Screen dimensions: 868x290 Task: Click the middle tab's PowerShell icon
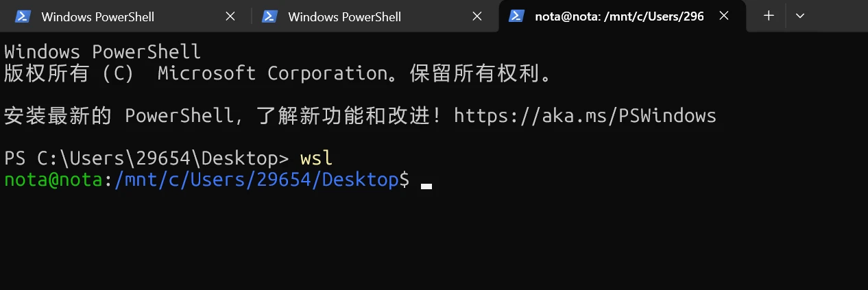coord(269,16)
